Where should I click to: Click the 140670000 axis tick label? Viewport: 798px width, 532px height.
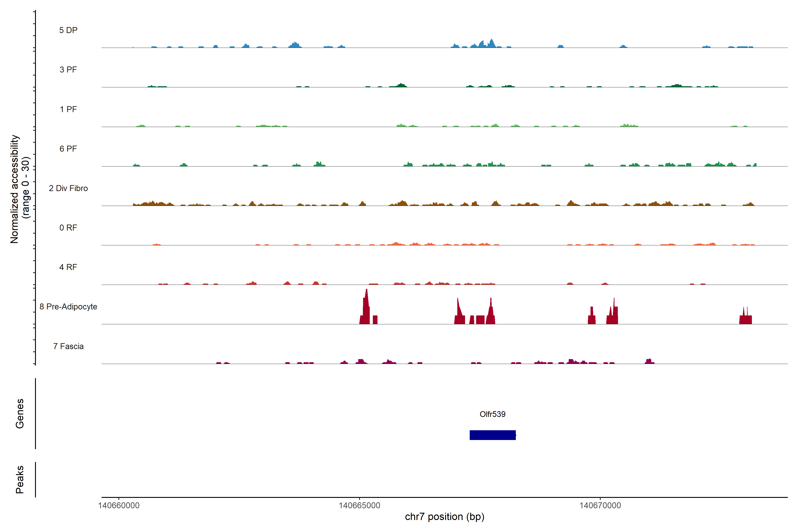(600, 505)
